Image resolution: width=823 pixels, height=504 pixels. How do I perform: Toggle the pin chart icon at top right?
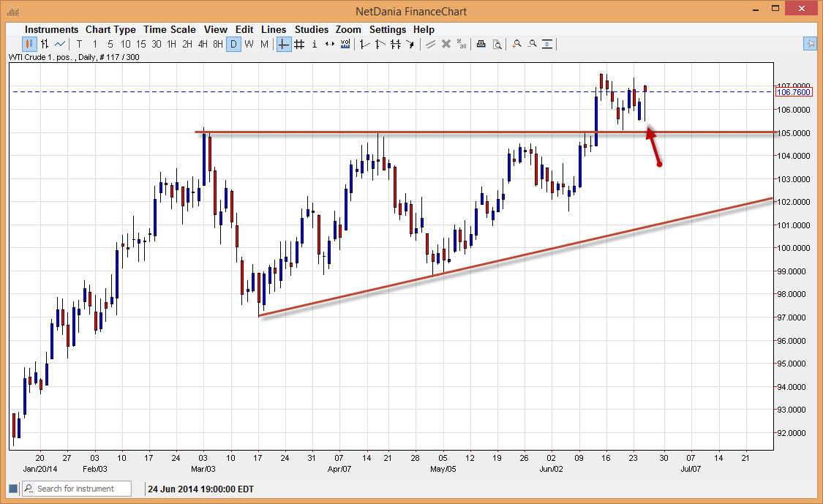tap(810, 44)
